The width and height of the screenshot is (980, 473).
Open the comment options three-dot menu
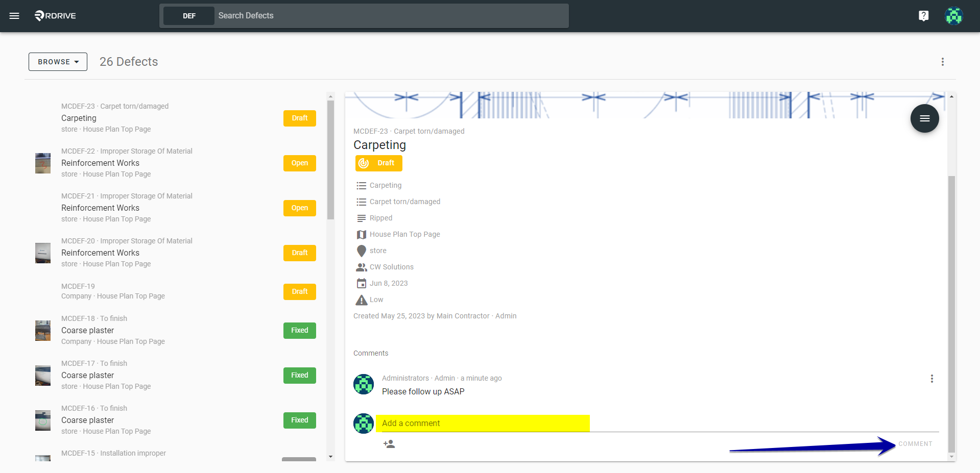[931, 379]
